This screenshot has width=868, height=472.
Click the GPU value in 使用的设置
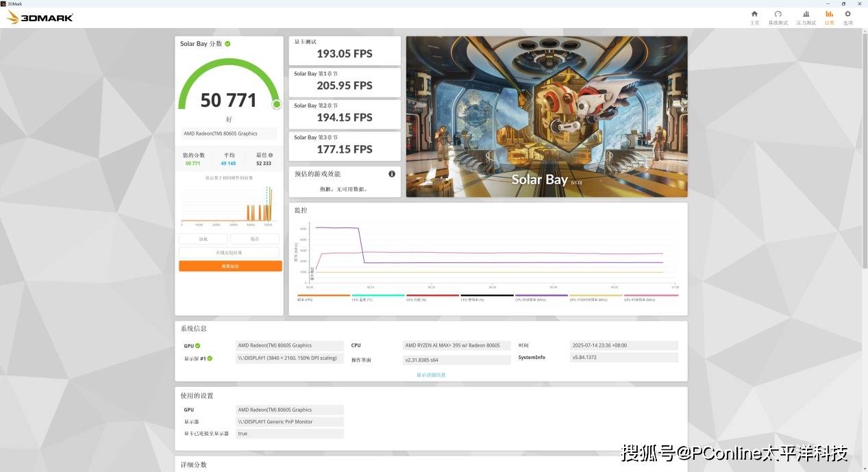coord(290,410)
